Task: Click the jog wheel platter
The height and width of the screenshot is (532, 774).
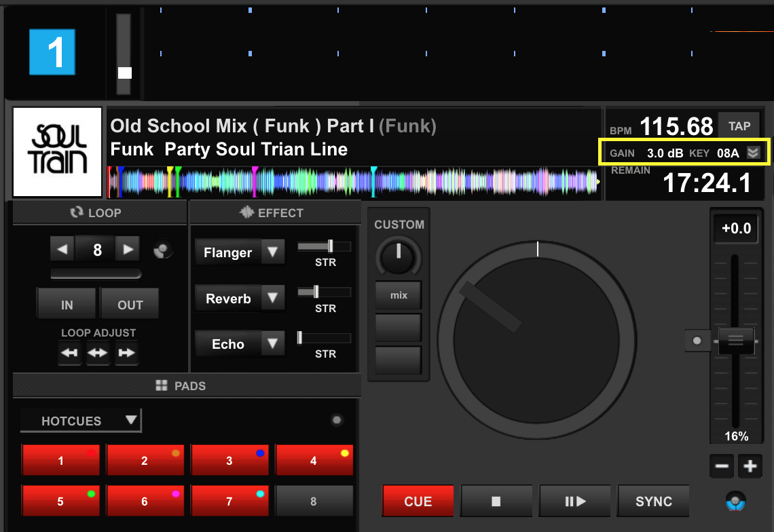Action: click(x=536, y=339)
